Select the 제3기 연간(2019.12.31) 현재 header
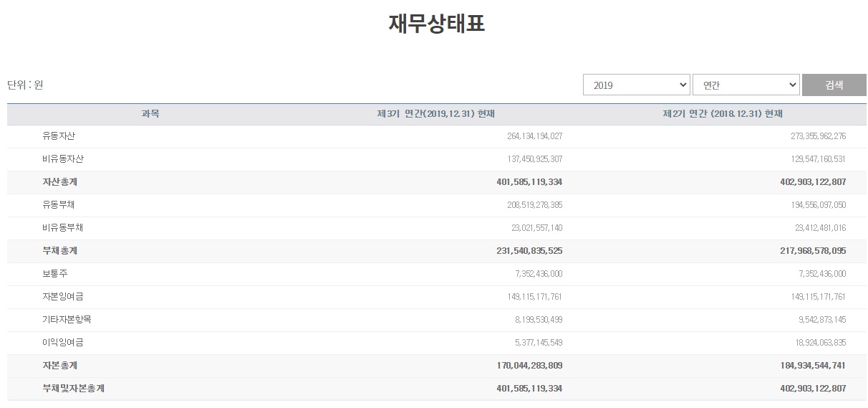The height and width of the screenshot is (408, 868). 436,114
